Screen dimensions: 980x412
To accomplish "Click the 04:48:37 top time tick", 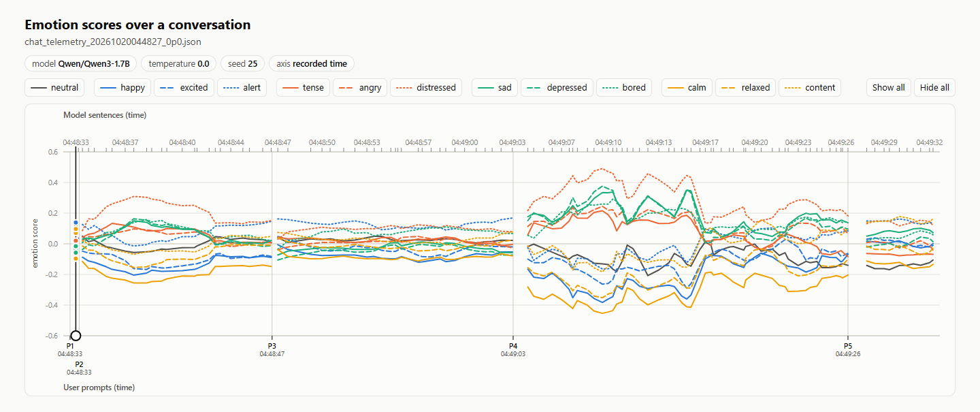I will point(126,142).
